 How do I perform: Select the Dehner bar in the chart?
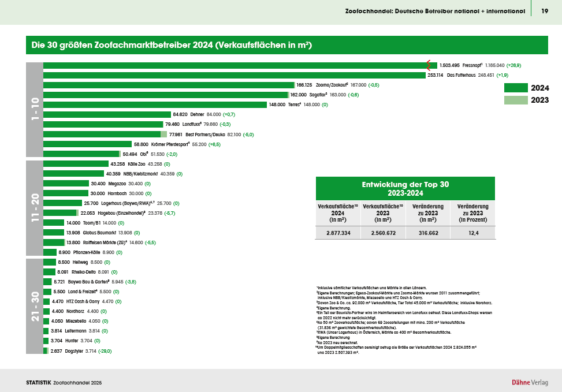click(107, 114)
